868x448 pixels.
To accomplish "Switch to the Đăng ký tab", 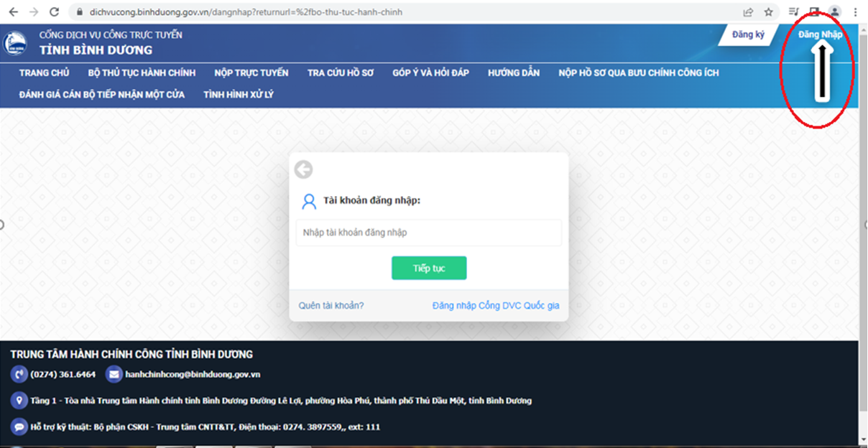I will tap(748, 34).
